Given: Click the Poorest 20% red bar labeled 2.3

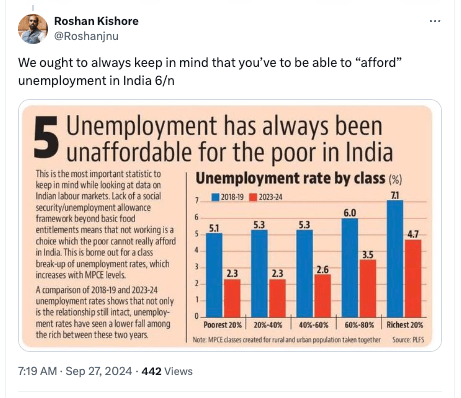Looking at the screenshot, I should pos(232,298).
